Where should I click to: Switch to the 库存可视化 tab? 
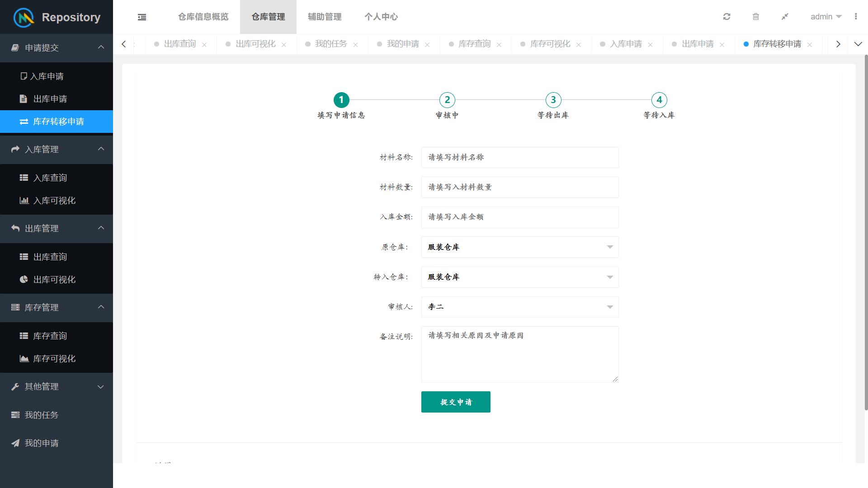(x=550, y=44)
